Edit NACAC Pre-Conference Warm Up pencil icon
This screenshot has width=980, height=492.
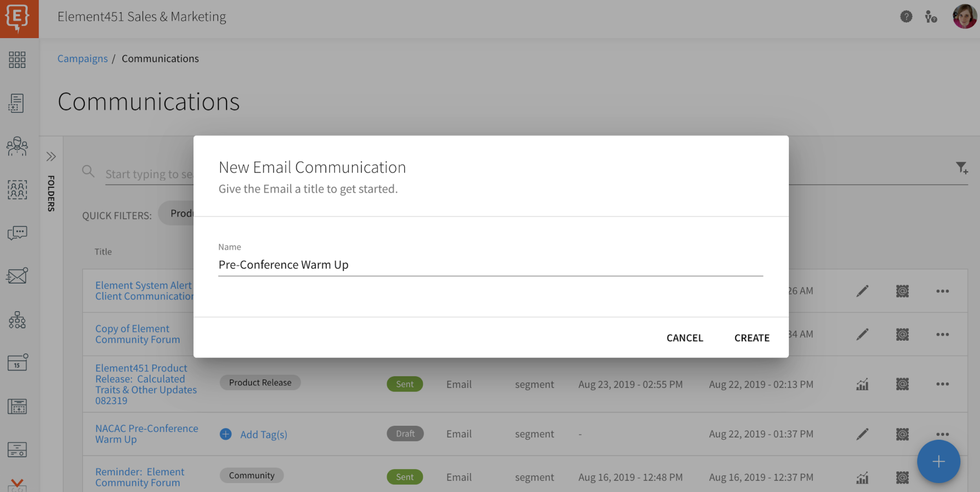tap(862, 434)
